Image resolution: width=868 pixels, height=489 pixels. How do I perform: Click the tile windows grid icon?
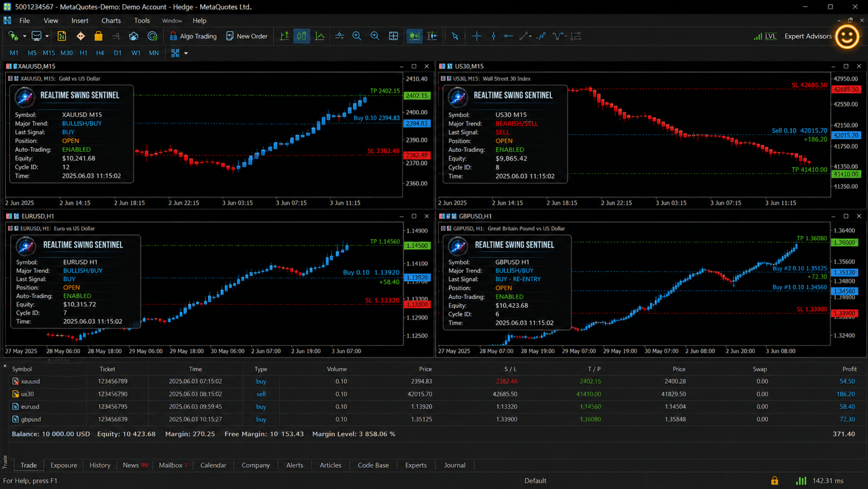[x=394, y=36]
